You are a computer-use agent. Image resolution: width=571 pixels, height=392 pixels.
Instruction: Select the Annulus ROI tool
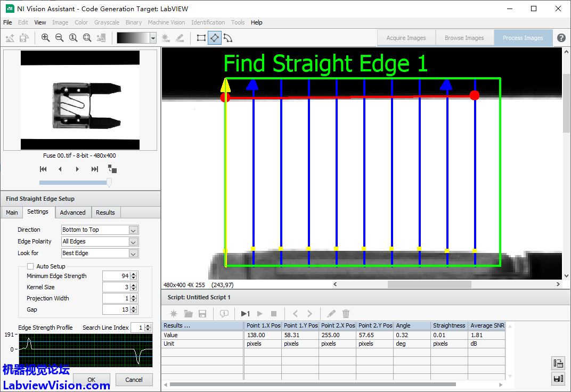pos(228,38)
